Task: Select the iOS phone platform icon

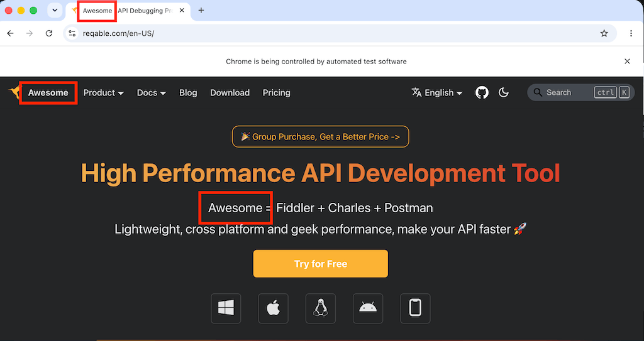Action: (415, 308)
